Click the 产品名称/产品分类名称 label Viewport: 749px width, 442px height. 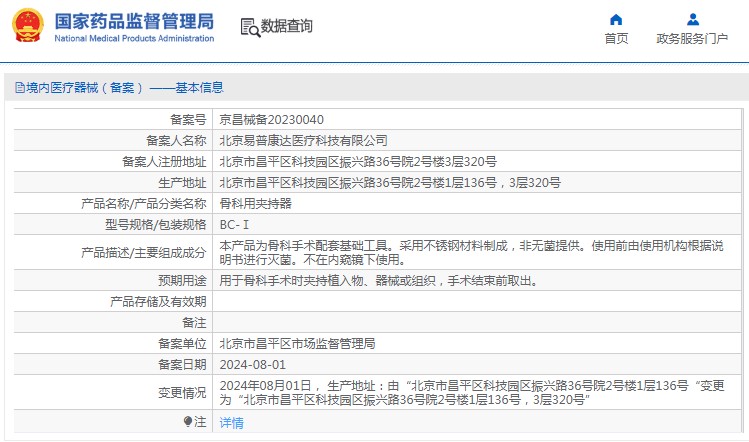click(144, 204)
